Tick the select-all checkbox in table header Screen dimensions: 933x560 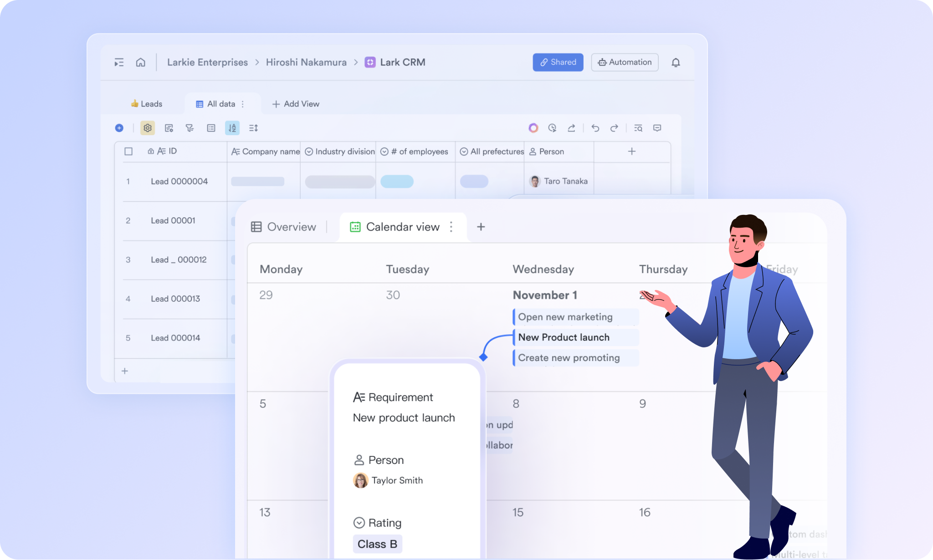click(x=128, y=151)
